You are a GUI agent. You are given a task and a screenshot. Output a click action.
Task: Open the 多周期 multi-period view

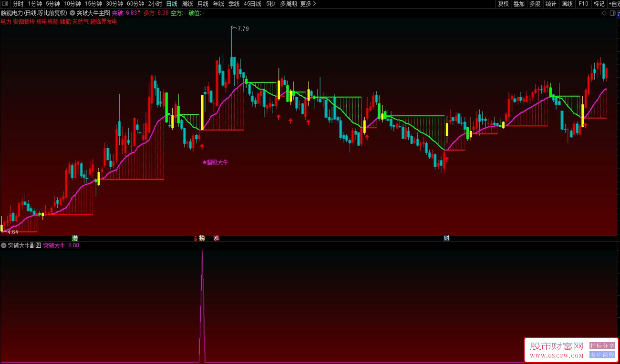(x=288, y=4)
